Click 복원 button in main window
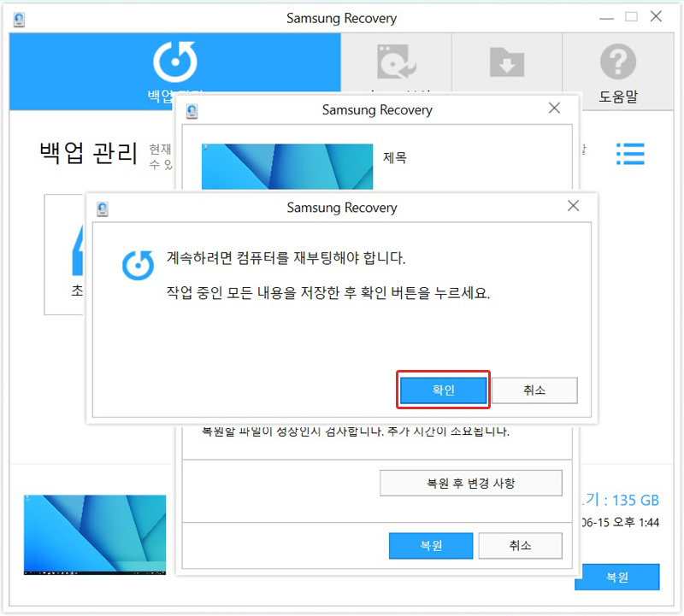The image size is (684, 616). pos(617,578)
